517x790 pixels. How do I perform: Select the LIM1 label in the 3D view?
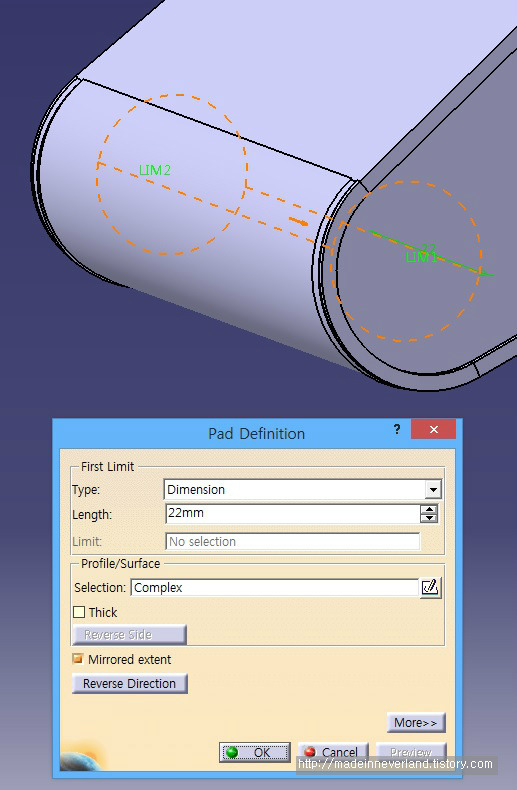pyautogui.click(x=421, y=257)
